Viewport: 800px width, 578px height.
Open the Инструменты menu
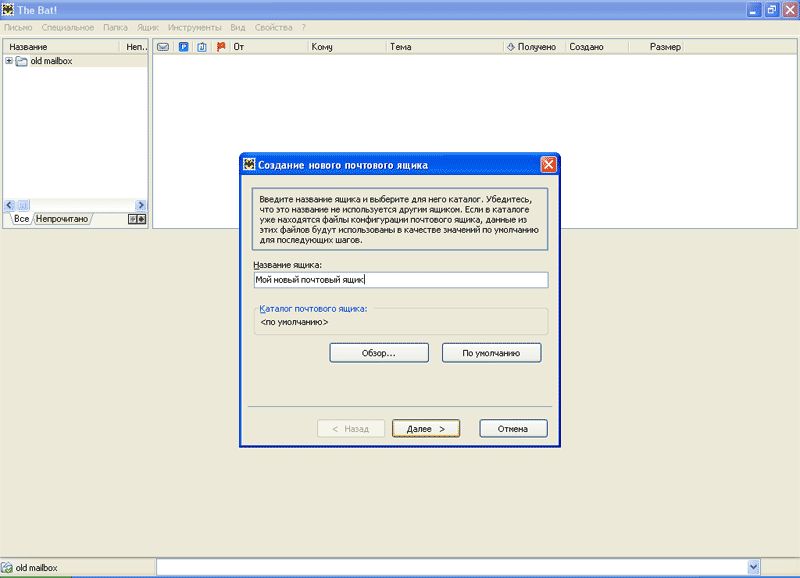(x=194, y=28)
